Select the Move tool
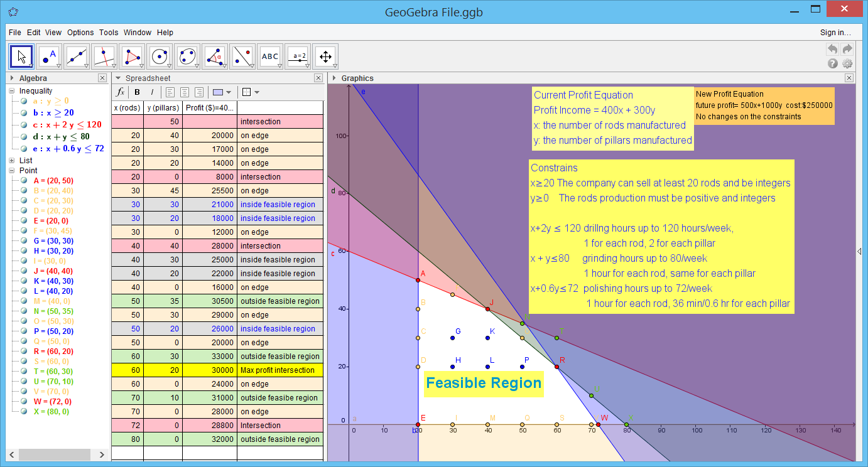The width and height of the screenshot is (868, 467). [21, 56]
